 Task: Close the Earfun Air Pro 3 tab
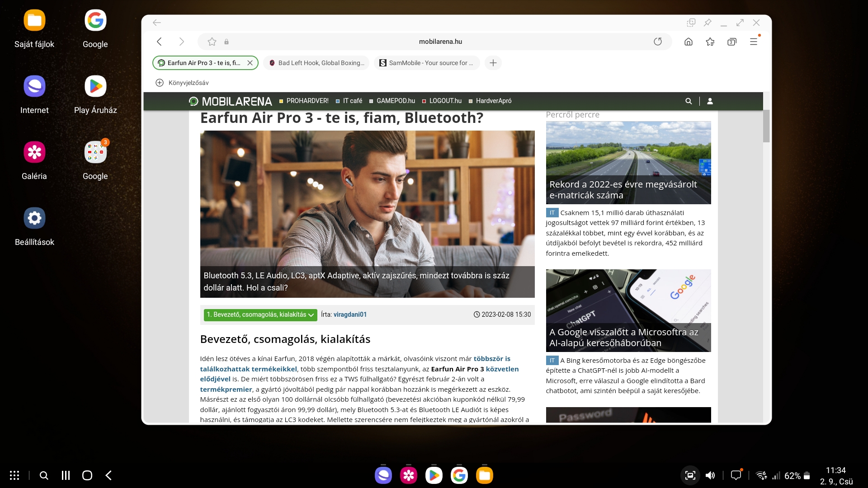pyautogui.click(x=250, y=63)
